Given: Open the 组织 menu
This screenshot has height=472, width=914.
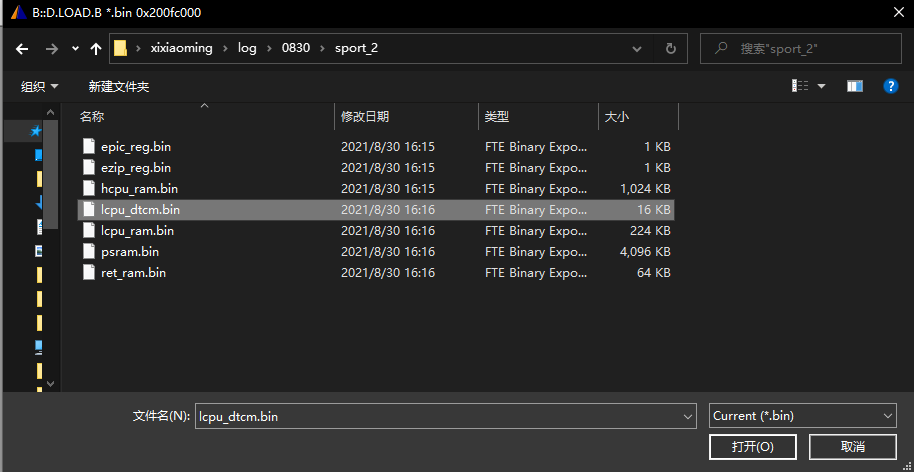Looking at the screenshot, I should pyautogui.click(x=39, y=87).
